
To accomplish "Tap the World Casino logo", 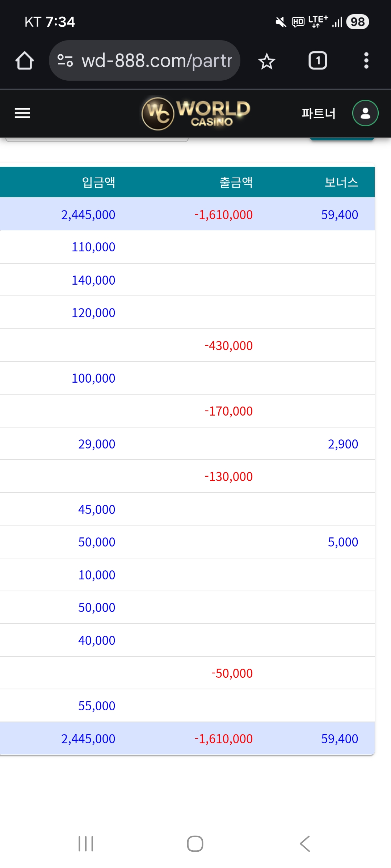I will [x=196, y=114].
